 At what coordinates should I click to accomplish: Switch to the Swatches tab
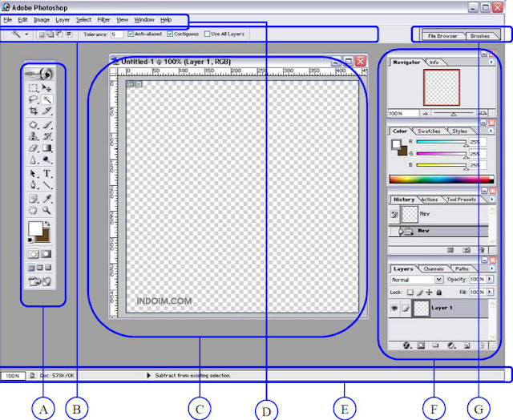tap(429, 131)
